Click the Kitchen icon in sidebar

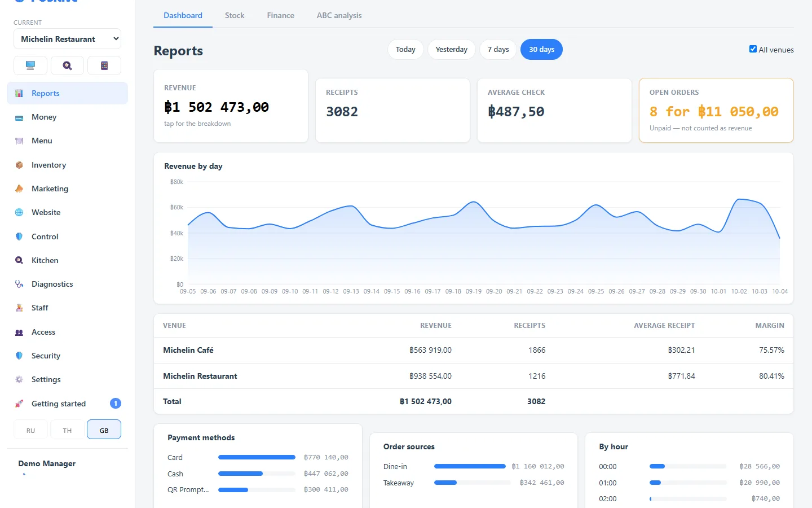pos(19,260)
